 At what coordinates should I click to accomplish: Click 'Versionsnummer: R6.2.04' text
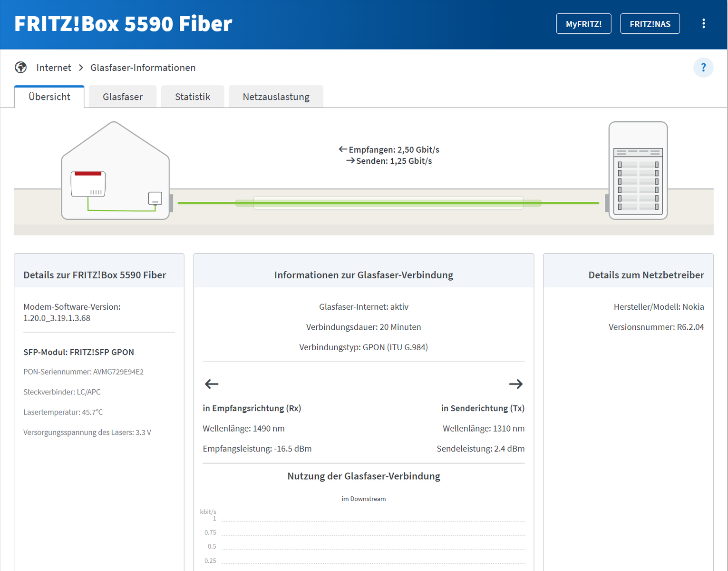coord(656,327)
